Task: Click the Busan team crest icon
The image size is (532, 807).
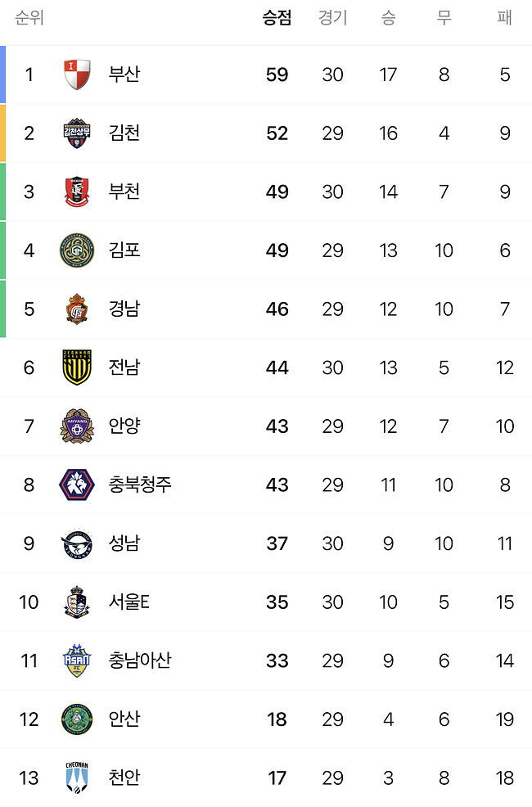Action: (77, 74)
